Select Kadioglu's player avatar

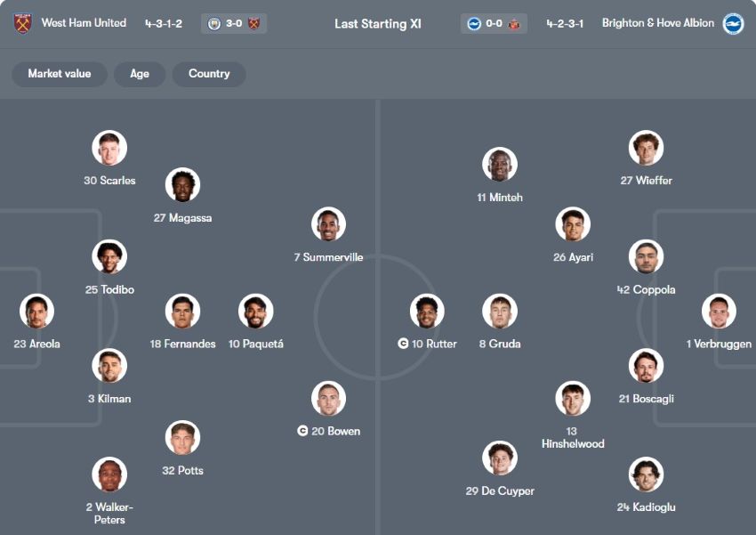[x=646, y=474]
